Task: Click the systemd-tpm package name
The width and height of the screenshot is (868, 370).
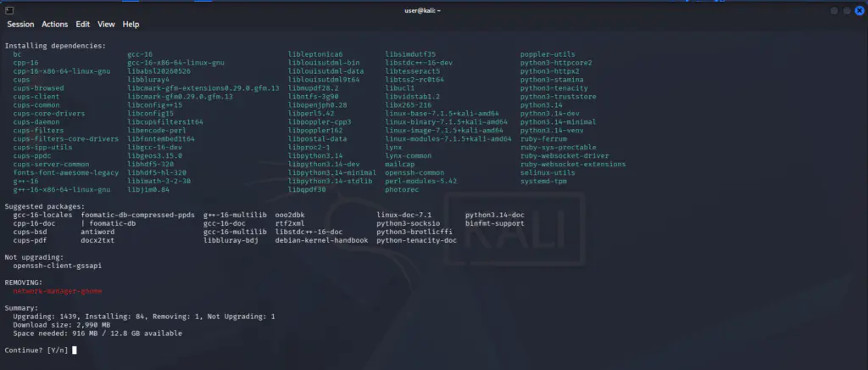Action: (543, 181)
